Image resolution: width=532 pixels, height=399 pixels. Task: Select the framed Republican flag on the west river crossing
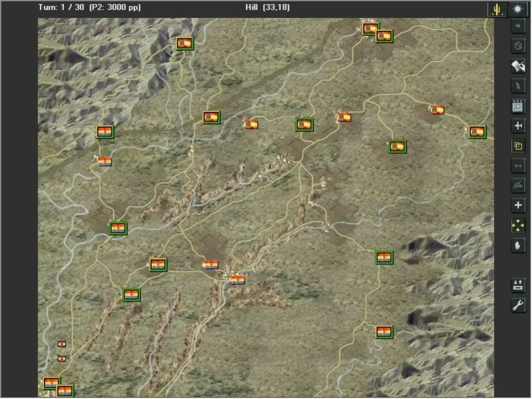pyautogui.click(x=118, y=228)
